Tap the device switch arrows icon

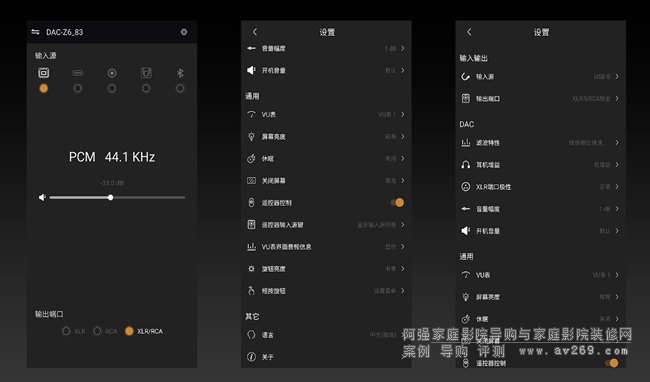pos(36,32)
